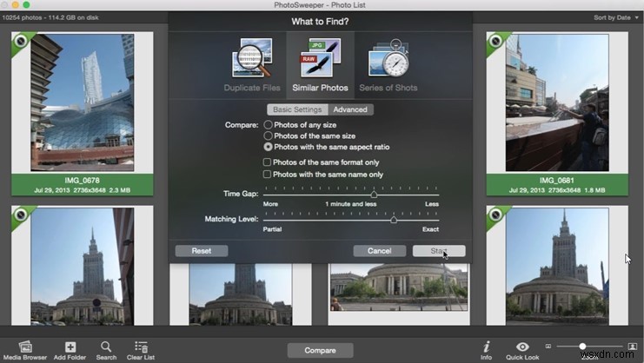Screen dimensions: 644x363
Task: Click the 'More' time gap label
Action: (270, 204)
